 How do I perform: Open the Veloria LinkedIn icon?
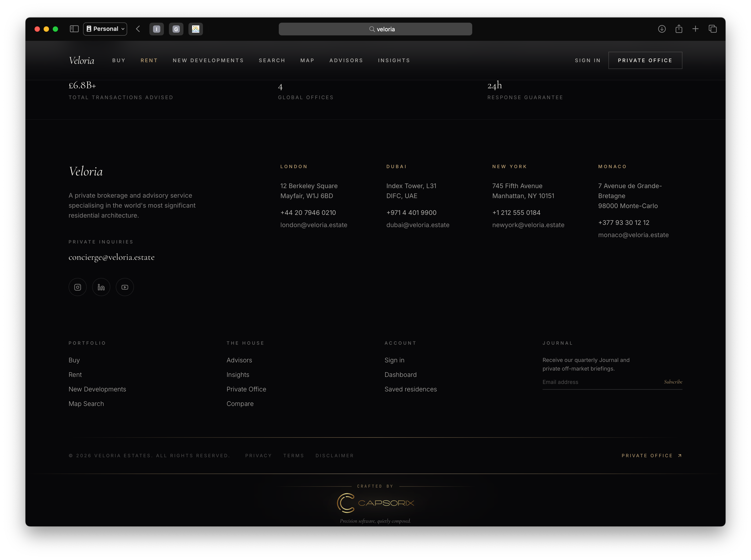101,287
